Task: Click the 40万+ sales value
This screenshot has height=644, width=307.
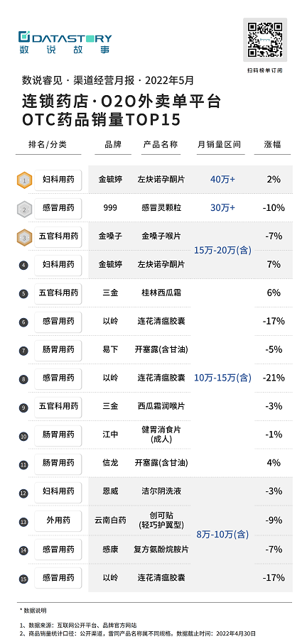Action: pyautogui.click(x=222, y=180)
